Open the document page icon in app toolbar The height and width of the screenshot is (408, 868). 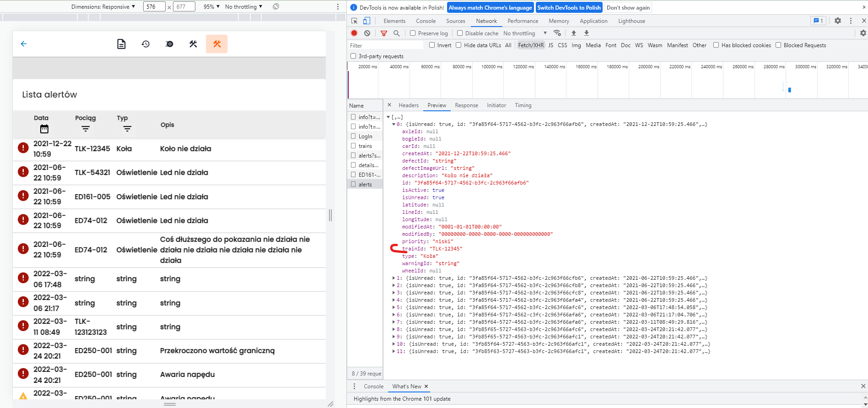pyautogui.click(x=121, y=44)
